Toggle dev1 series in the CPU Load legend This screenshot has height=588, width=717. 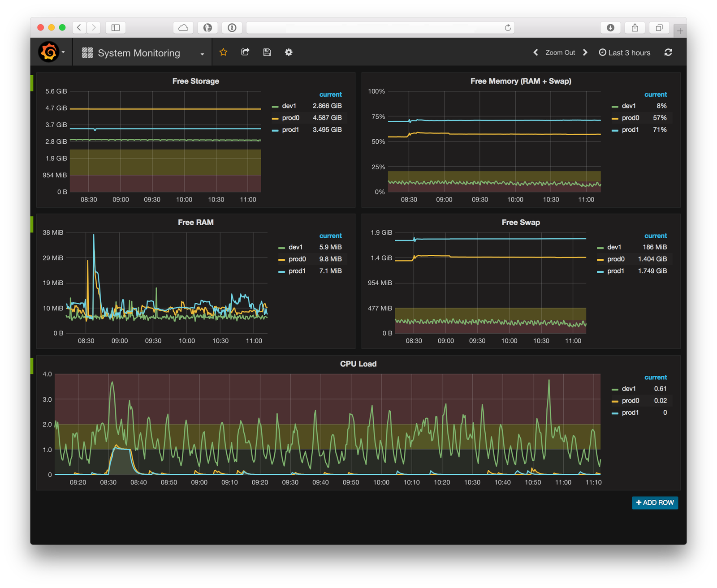629,388
